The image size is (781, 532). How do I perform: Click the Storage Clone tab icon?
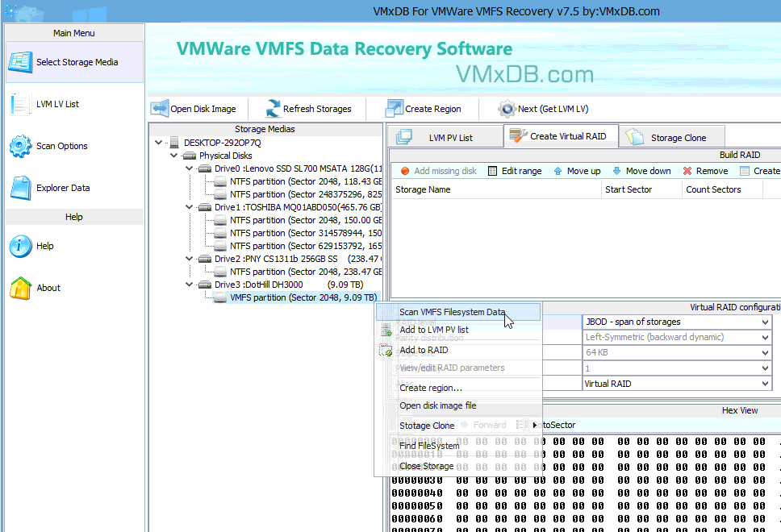pos(635,137)
